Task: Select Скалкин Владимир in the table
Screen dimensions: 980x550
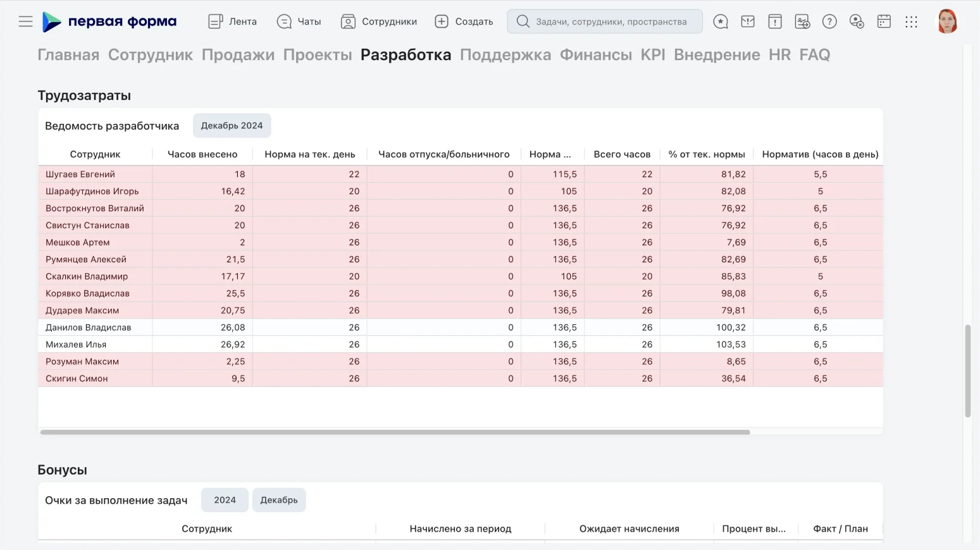Action: coord(87,277)
